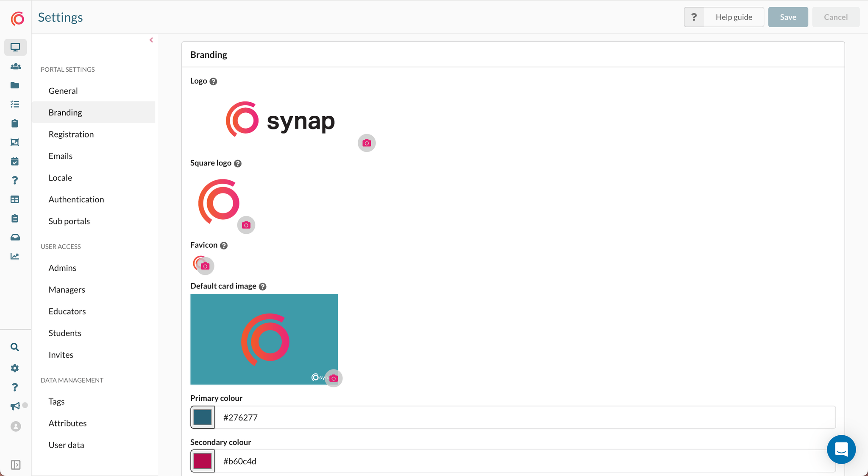Viewport: 868px width, 476px height.
Task: Upload a new Favicon using its camera button
Action: (x=205, y=266)
